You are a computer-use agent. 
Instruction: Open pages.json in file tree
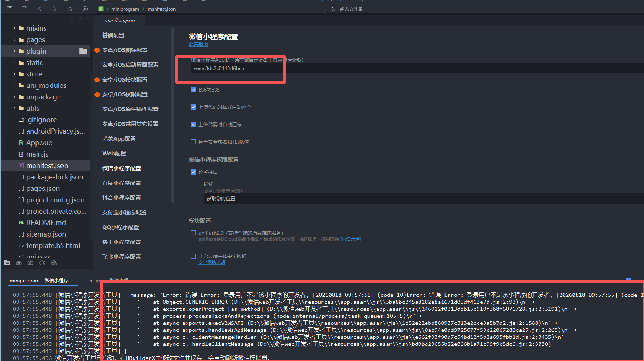tap(43, 189)
